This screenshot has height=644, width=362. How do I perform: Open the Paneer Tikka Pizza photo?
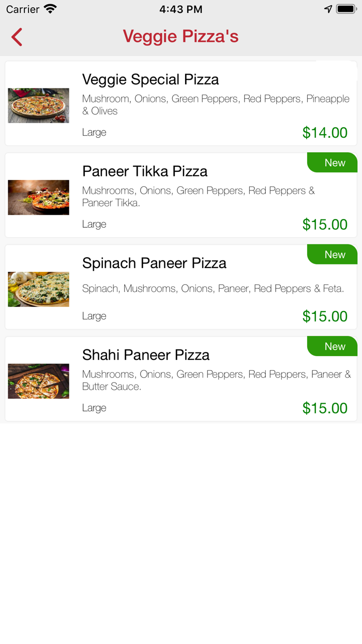tap(38, 197)
